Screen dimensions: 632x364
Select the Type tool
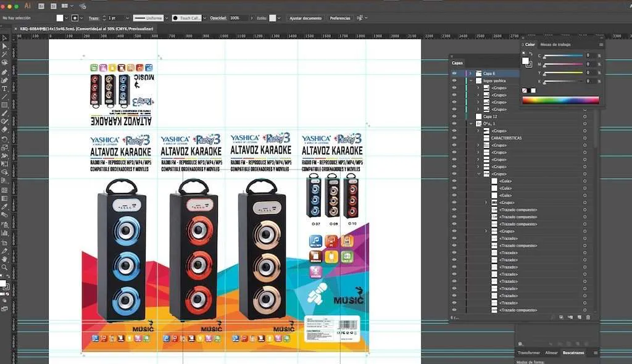point(4,89)
